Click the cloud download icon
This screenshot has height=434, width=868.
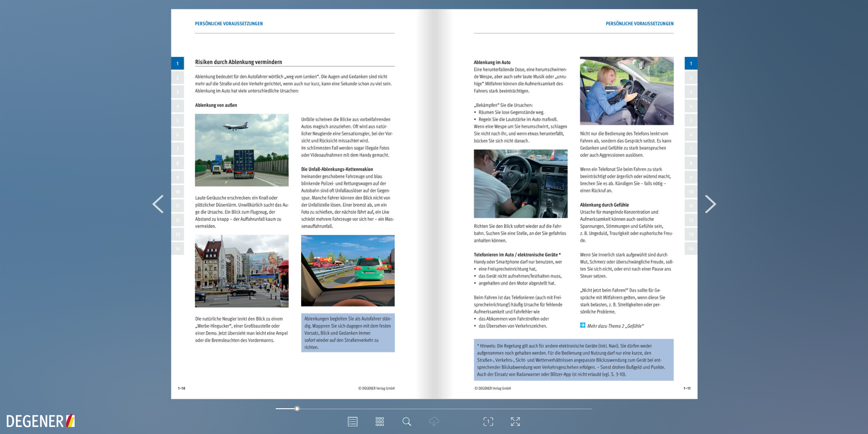pyautogui.click(x=434, y=421)
